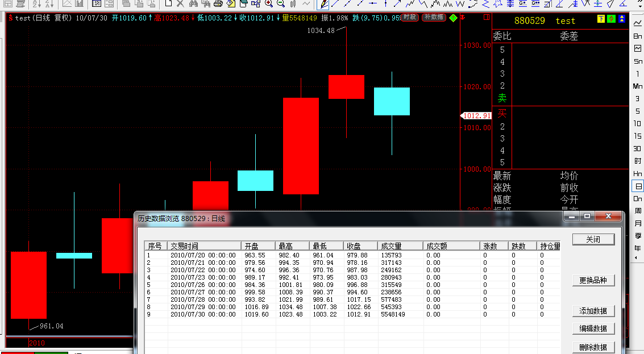Select the 月 monthly period button

click(637, 223)
